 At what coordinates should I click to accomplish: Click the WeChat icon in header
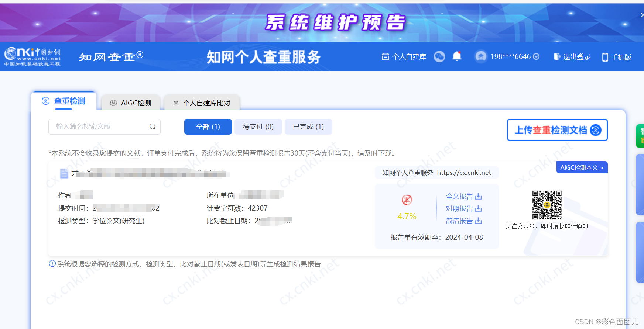coord(439,56)
